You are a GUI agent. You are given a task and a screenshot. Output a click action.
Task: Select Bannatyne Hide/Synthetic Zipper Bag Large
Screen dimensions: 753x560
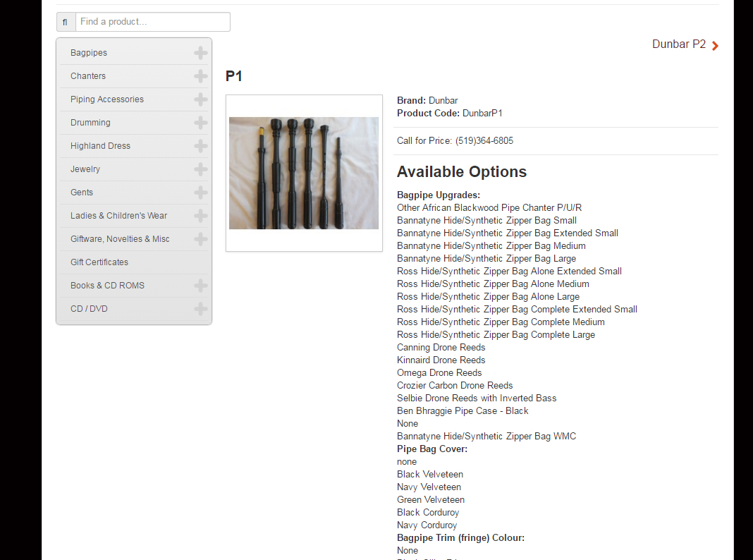pyautogui.click(x=486, y=259)
